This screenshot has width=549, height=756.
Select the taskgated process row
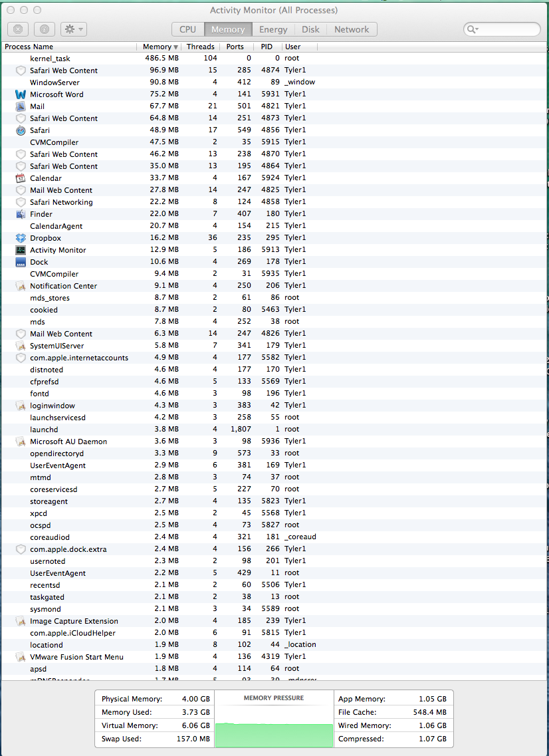[274, 597]
